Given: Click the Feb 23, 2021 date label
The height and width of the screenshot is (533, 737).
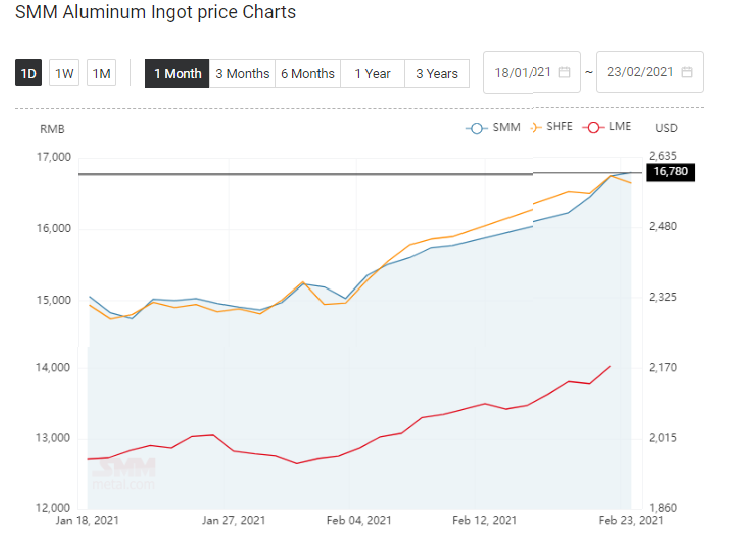Looking at the screenshot, I should point(630,521).
